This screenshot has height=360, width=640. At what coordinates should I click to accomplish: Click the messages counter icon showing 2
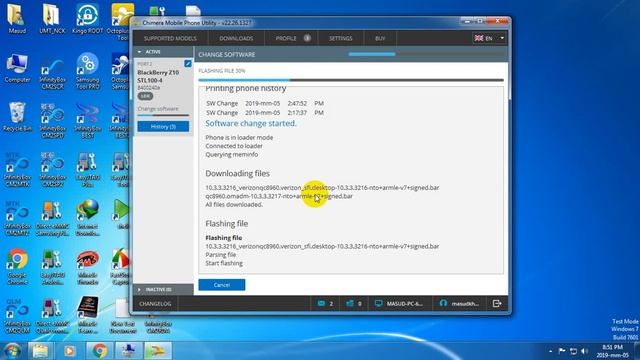coord(325,303)
